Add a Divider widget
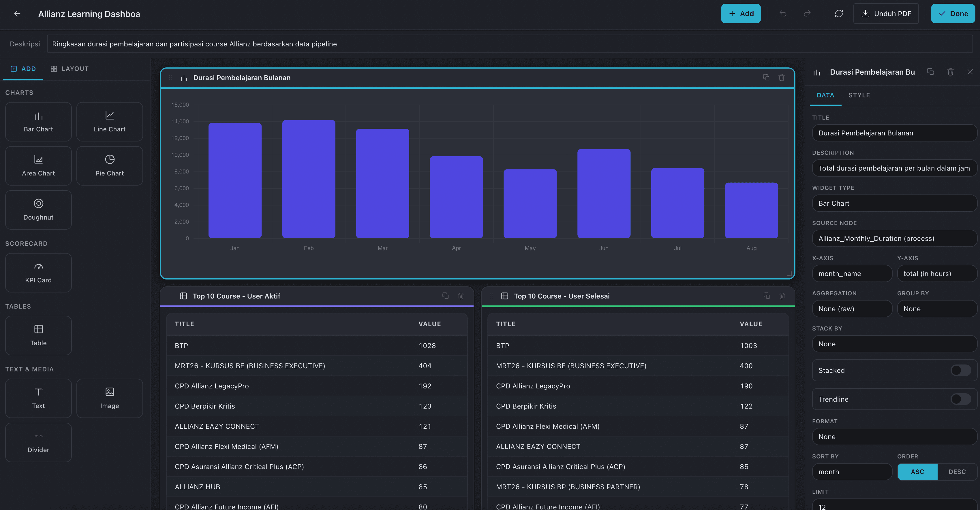Screen dimensions: 980x510 click(x=38, y=442)
